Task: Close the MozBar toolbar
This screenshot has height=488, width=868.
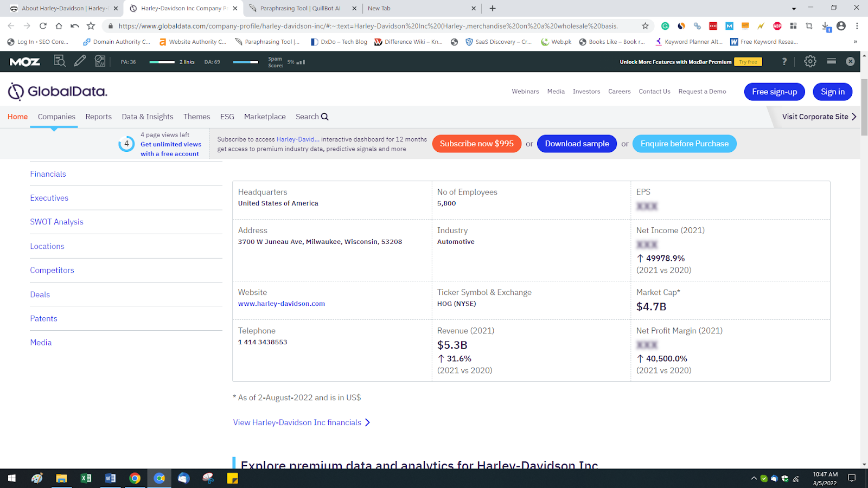Action: 851,62
